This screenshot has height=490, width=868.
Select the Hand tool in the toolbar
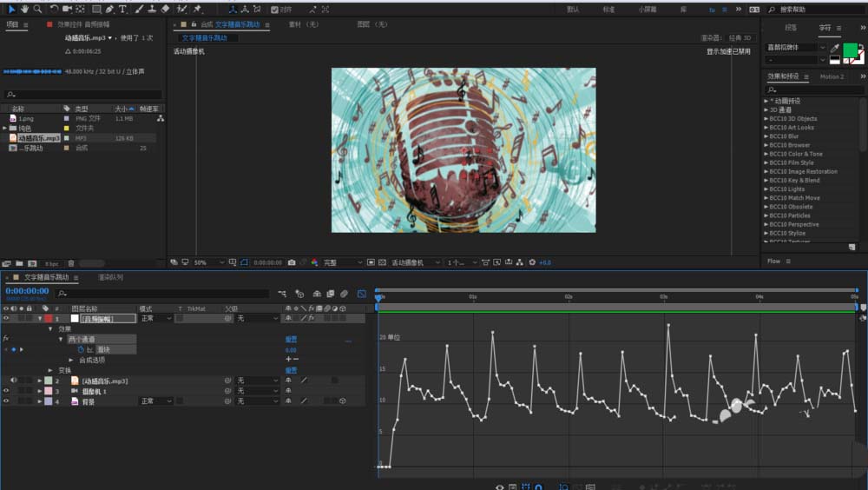(24, 9)
